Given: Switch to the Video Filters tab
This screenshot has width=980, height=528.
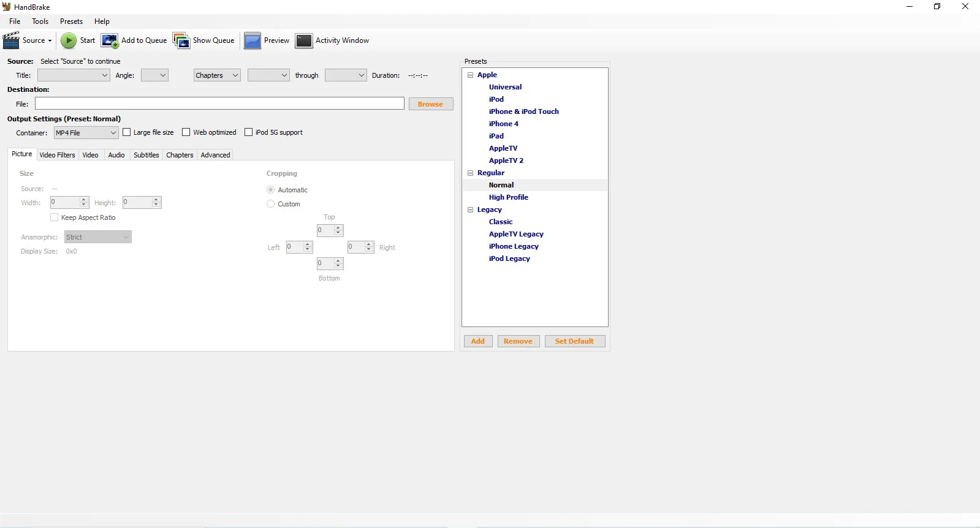Looking at the screenshot, I should tap(57, 155).
